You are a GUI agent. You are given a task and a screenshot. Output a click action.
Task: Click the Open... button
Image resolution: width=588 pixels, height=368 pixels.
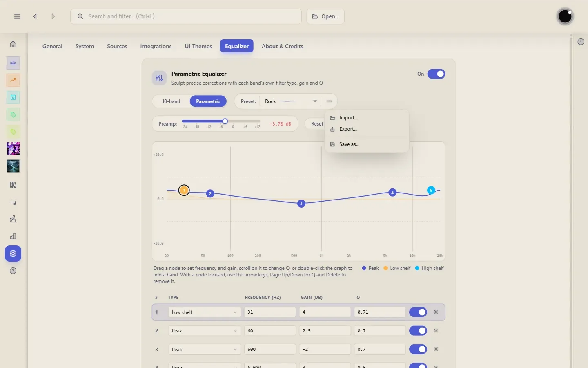325,16
